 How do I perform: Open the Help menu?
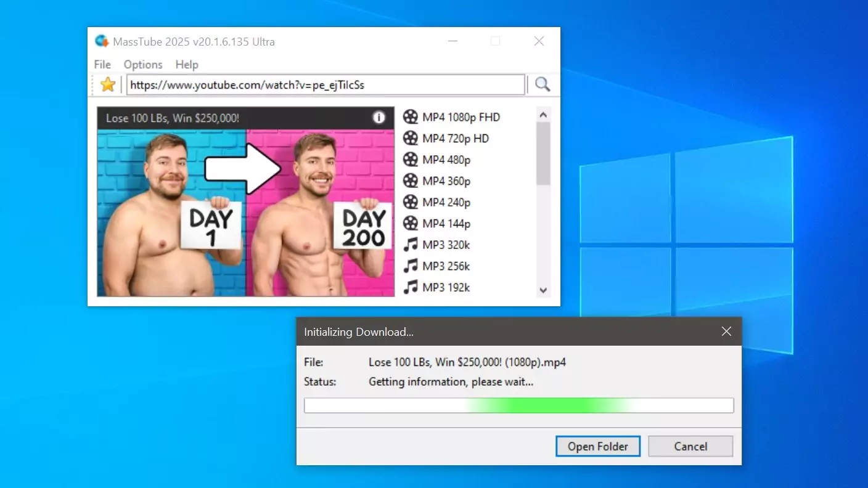click(x=187, y=64)
